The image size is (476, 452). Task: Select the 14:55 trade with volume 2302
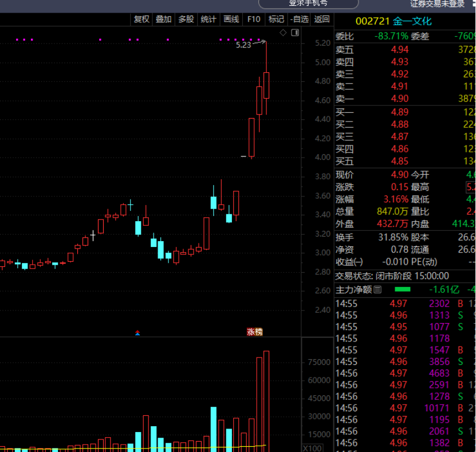click(406, 304)
